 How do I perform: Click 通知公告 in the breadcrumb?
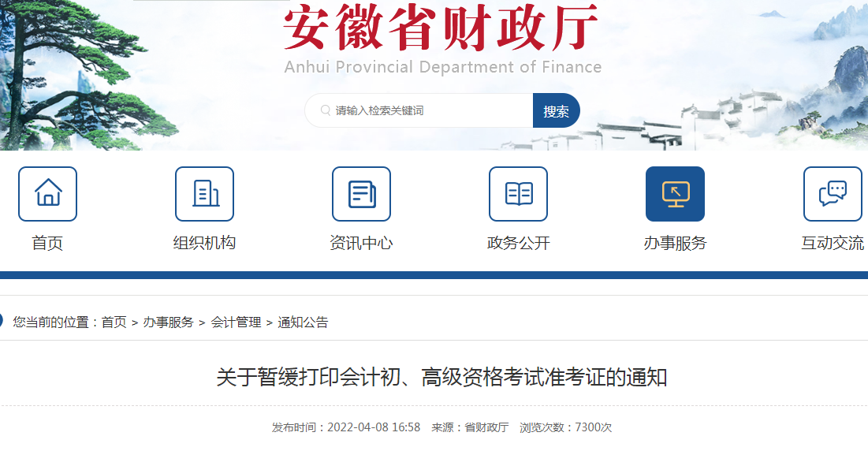(303, 322)
